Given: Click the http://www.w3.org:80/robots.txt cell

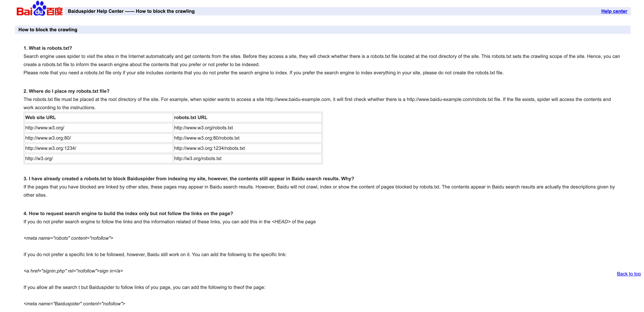Looking at the screenshot, I should pyautogui.click(x=207, y=138).
